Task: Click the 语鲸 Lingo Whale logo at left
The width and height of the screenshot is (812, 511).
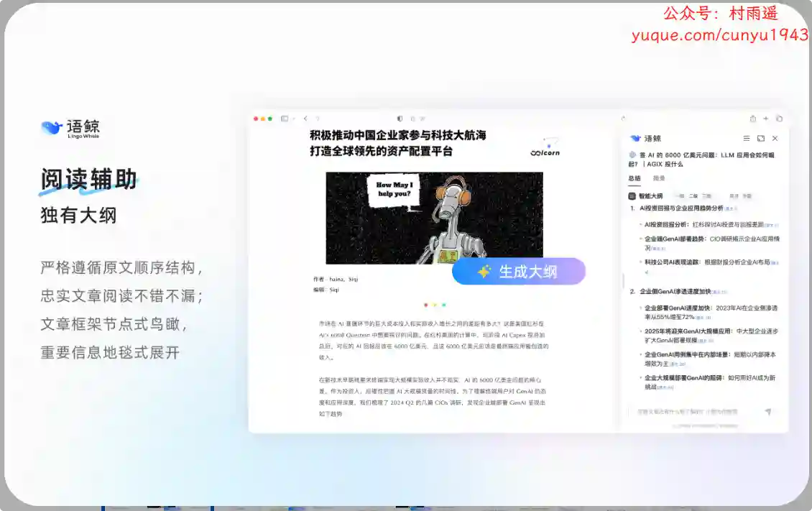Action: click(70, 129)
